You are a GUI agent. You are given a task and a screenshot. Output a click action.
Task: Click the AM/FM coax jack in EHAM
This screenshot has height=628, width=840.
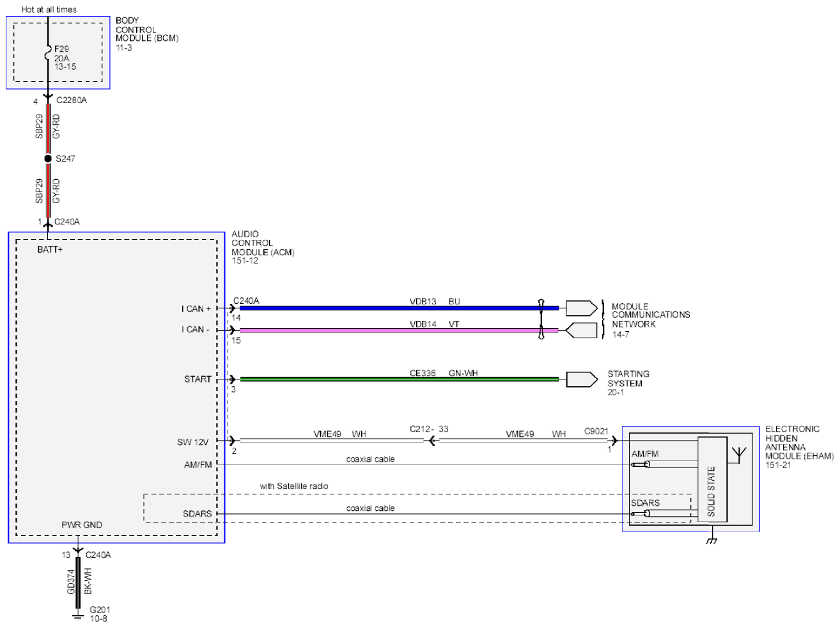point(641,464)
